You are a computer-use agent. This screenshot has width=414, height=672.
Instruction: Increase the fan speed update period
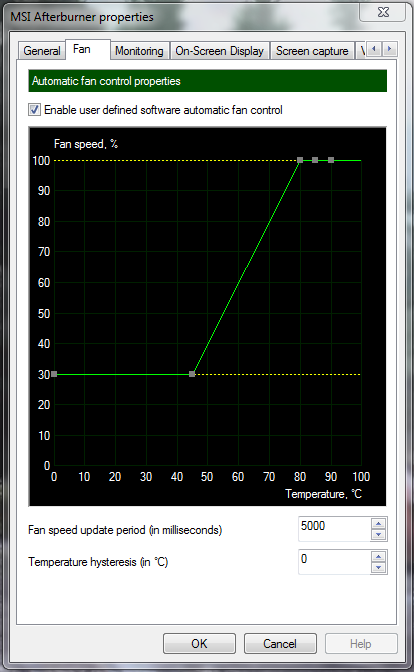click(x=378, y=523)
